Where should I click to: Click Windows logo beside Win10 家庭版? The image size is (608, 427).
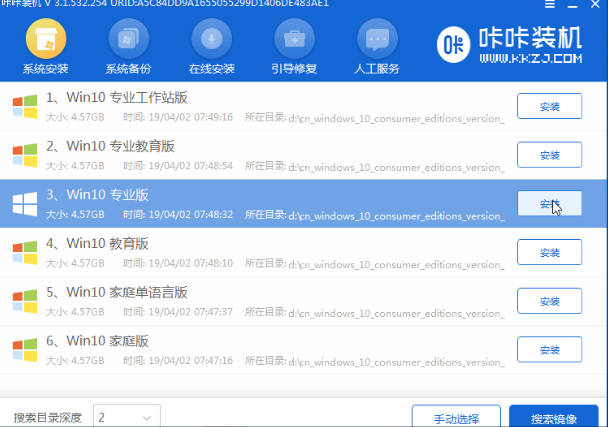(x=24, y=349)
